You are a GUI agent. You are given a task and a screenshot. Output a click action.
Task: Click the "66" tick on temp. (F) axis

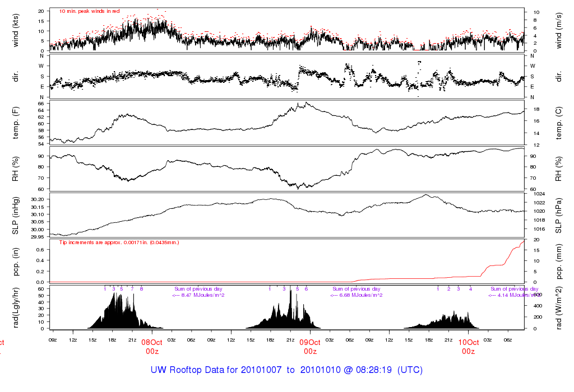pos(41,104)
